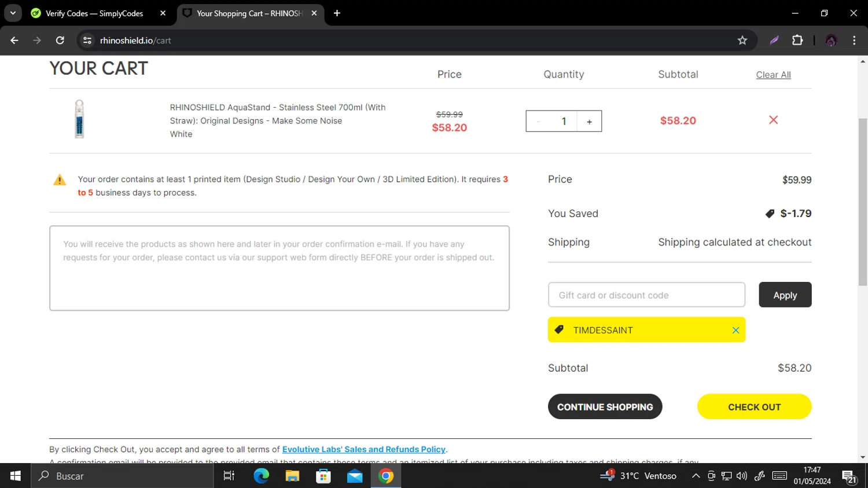Click the AquaStand product title text
Image resolution: width=868 pixels, height=488 pixels.
pyautogui.click(x=278, y=114)
